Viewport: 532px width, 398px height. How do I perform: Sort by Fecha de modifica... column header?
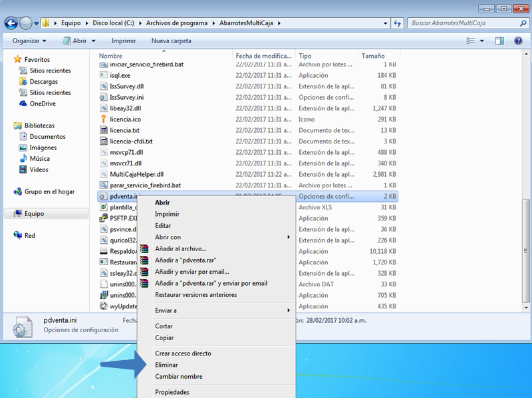click(x=263, y=56)
